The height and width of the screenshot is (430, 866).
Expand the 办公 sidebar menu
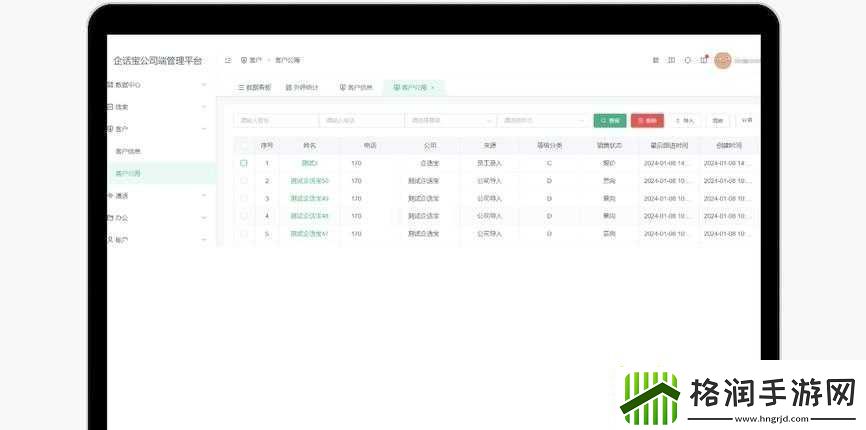(160, 218)
